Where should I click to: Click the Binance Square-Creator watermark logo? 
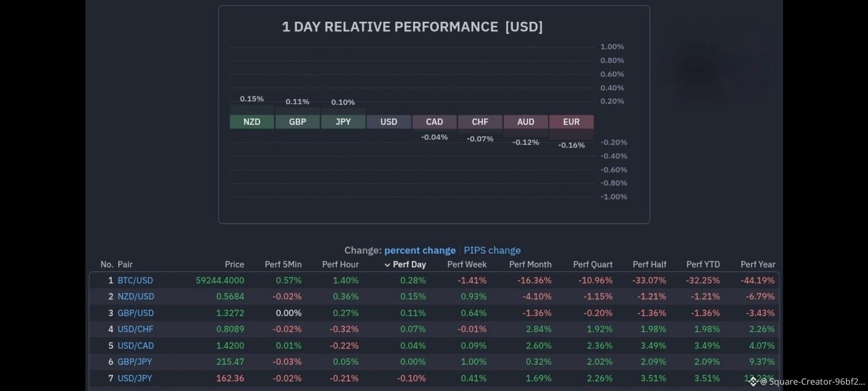click(x=753, y=381)
